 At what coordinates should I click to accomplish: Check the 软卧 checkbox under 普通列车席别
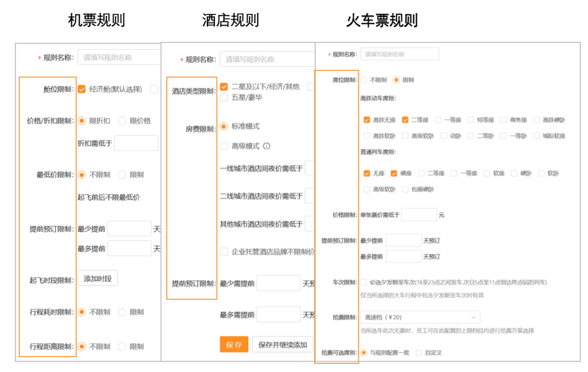pos(541,173)
